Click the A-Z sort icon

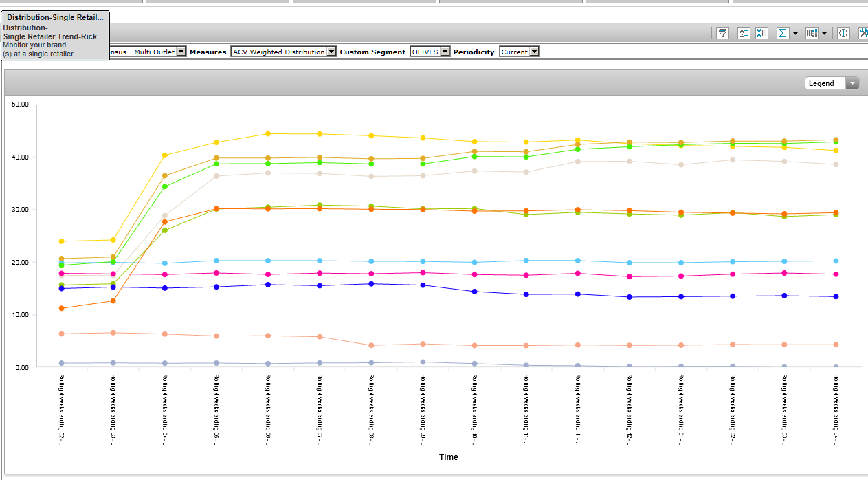point(744,33)
